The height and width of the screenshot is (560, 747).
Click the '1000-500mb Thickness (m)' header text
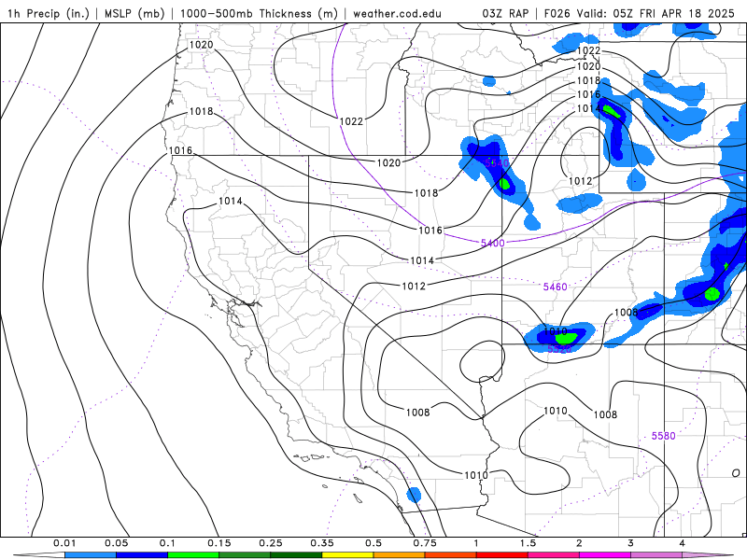pos(259,13)
